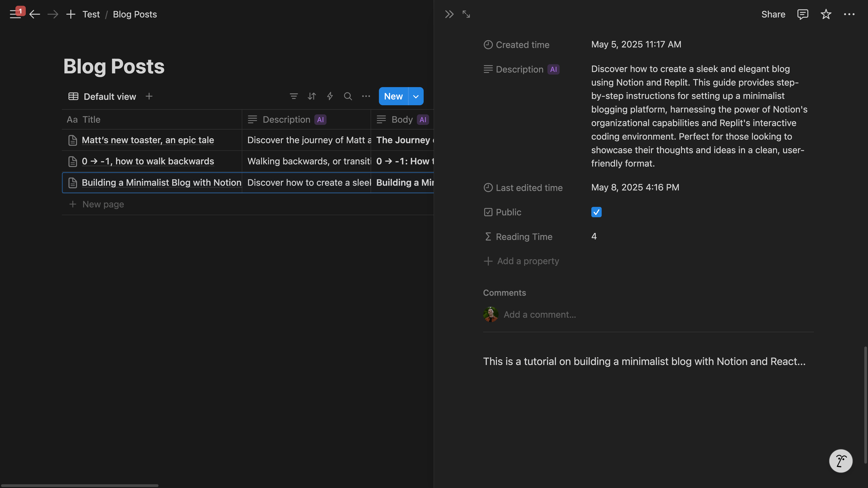This screenshot has height=488, width=868.
Task: Click the Created time property label
Action: click(x=517, y=45)
